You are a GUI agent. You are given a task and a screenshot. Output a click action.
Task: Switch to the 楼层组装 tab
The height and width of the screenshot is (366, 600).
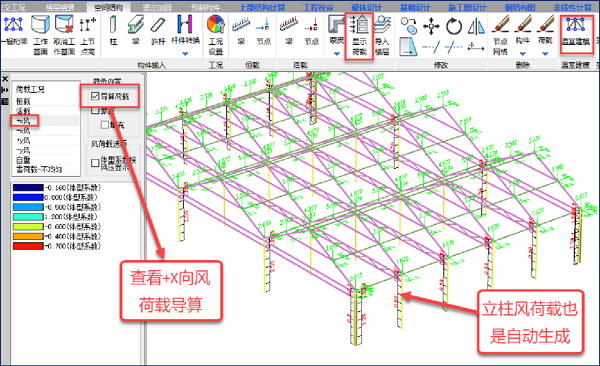[x=60, y=7]
